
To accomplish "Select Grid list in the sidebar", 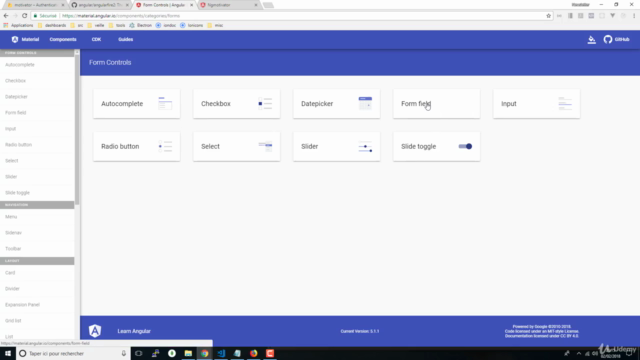I will coord(37,320).
